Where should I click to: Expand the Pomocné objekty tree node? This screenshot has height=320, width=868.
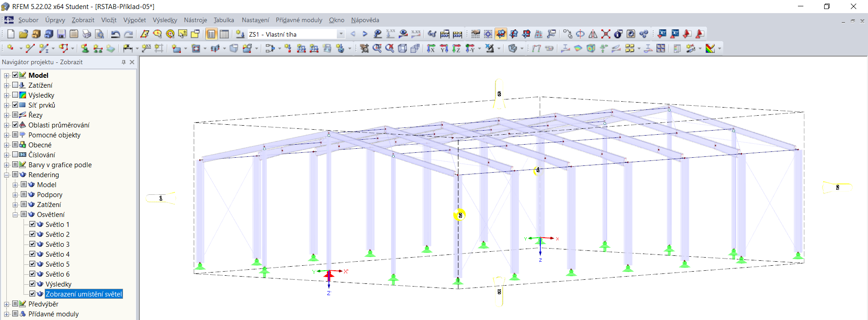pyautogui.click(x=7, y=135)
